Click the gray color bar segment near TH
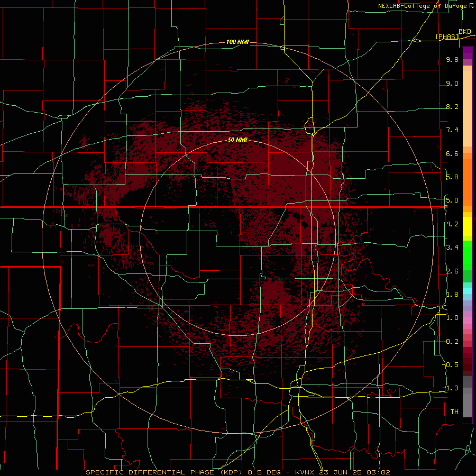This screenshot has width=476, height=476. (x=467, y=406)
